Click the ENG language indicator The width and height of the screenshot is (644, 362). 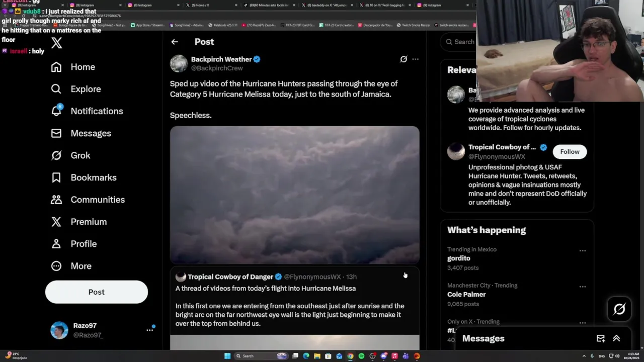pyautogui.click(x=601, y=356)
